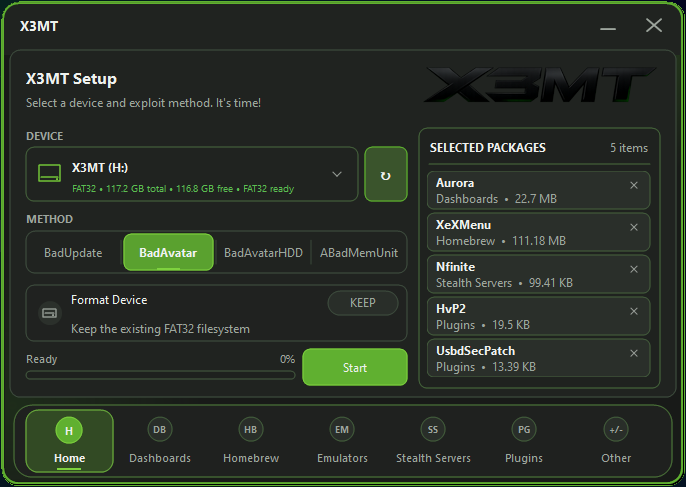Click the +/- Other circle icon
The image size is (686, 487).
[616, 430]
